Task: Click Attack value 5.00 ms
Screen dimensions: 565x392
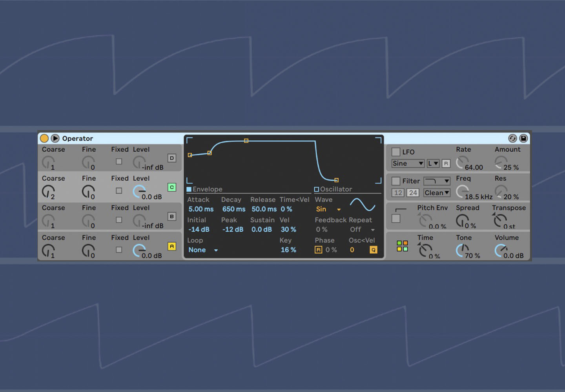Action: [x=201, y=209]
